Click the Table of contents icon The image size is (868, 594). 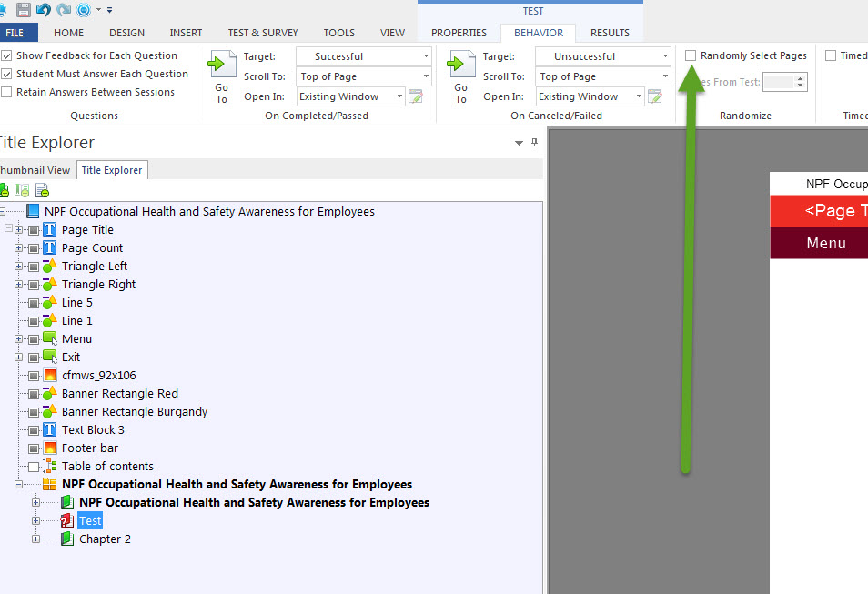click(x=50, y=466)
